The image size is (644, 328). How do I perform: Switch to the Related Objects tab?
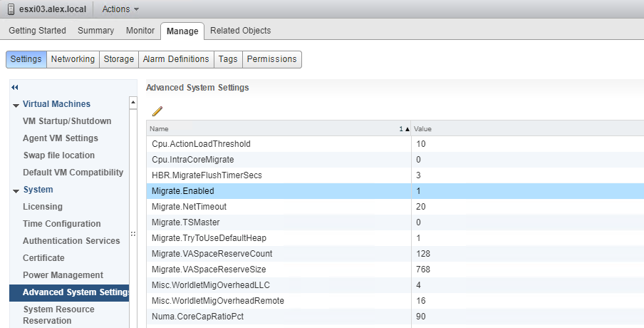[240, 31]
